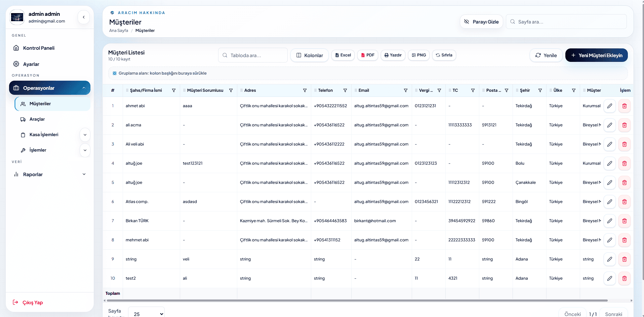Filter the Şahıs/Firma İsmi column
This screenshot has height=317, width=644.
coord(173,90)
